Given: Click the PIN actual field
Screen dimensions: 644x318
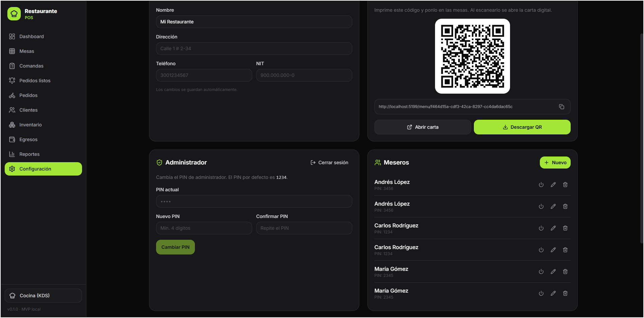Looking at the screenshot, I should pyautogui.click(x=254, y=201).
